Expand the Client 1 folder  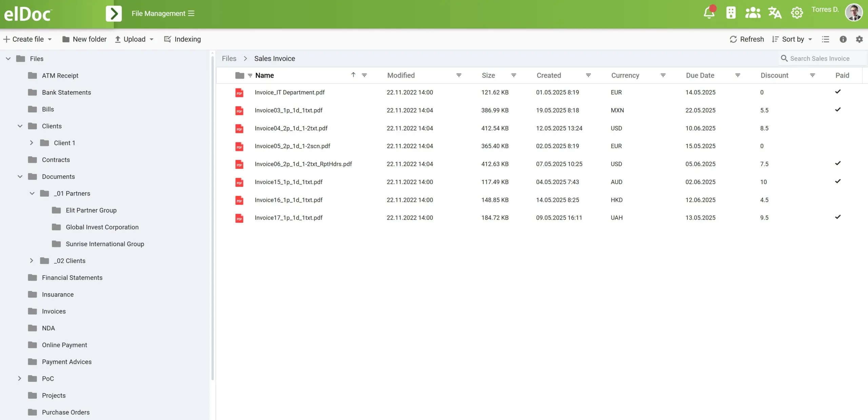pos(32,143)
